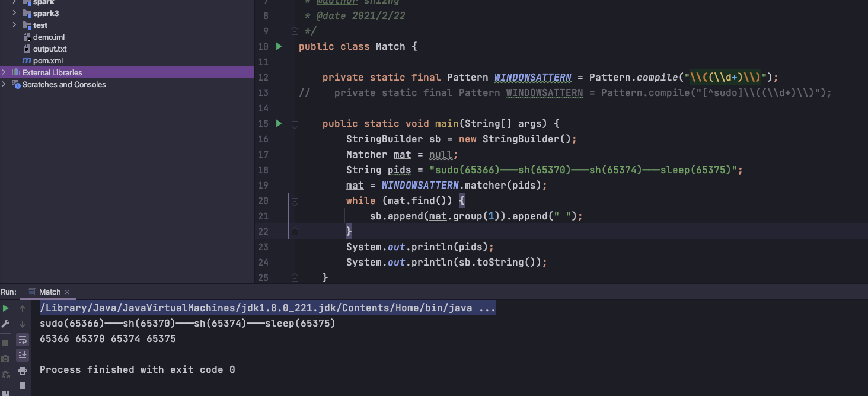Click the commented-out code on line 13

pyautogui.click(x=566, y=92)
